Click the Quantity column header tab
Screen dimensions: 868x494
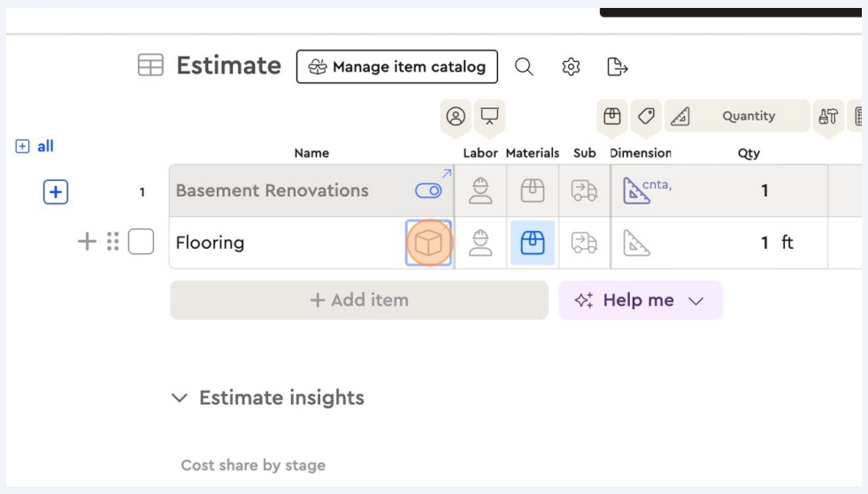click(748, 116)
